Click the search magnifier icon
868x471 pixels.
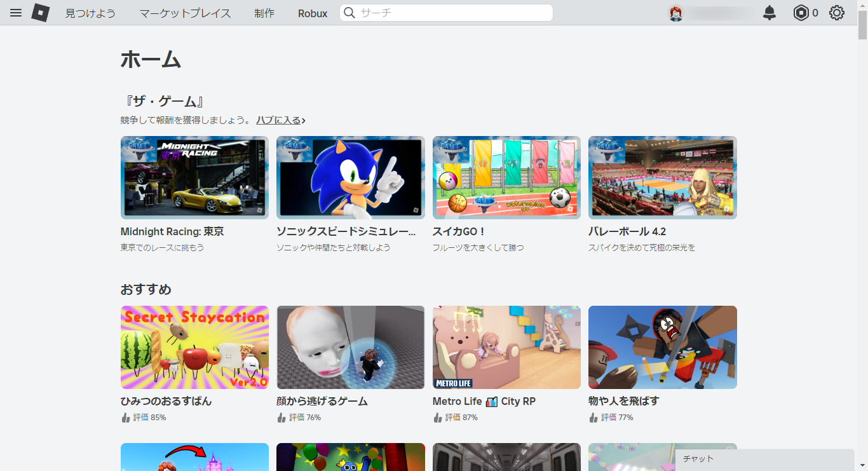click(x=349, y=13)
